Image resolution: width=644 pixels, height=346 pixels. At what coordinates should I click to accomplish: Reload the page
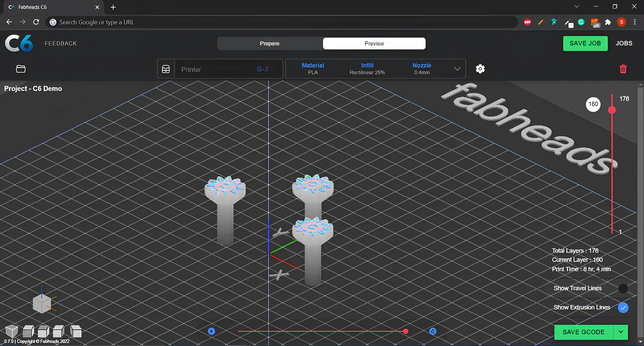point(36,22)
